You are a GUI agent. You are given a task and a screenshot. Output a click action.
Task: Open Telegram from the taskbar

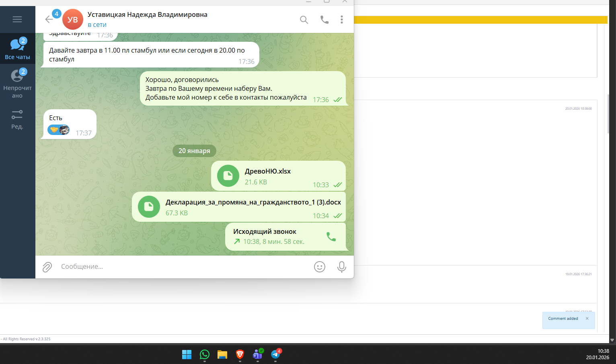[x=276, y=354]
